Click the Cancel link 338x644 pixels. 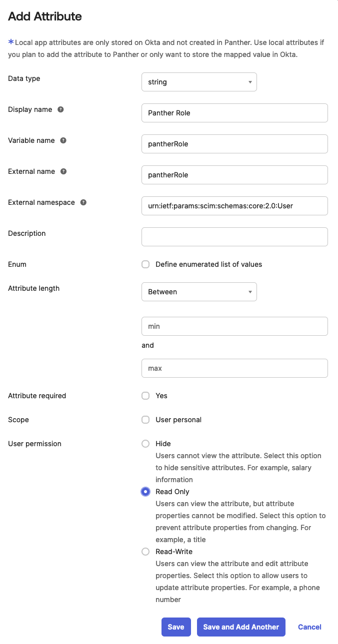(309, 627)
